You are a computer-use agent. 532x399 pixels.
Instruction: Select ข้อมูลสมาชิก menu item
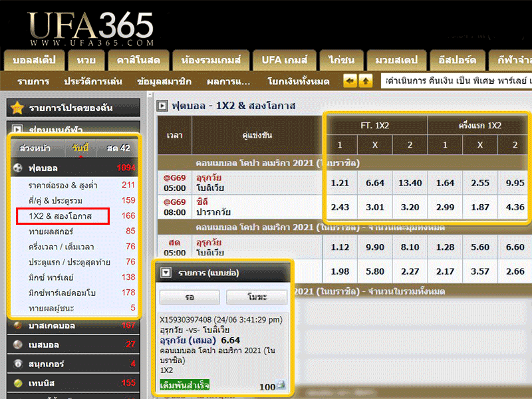coord(164,81)
